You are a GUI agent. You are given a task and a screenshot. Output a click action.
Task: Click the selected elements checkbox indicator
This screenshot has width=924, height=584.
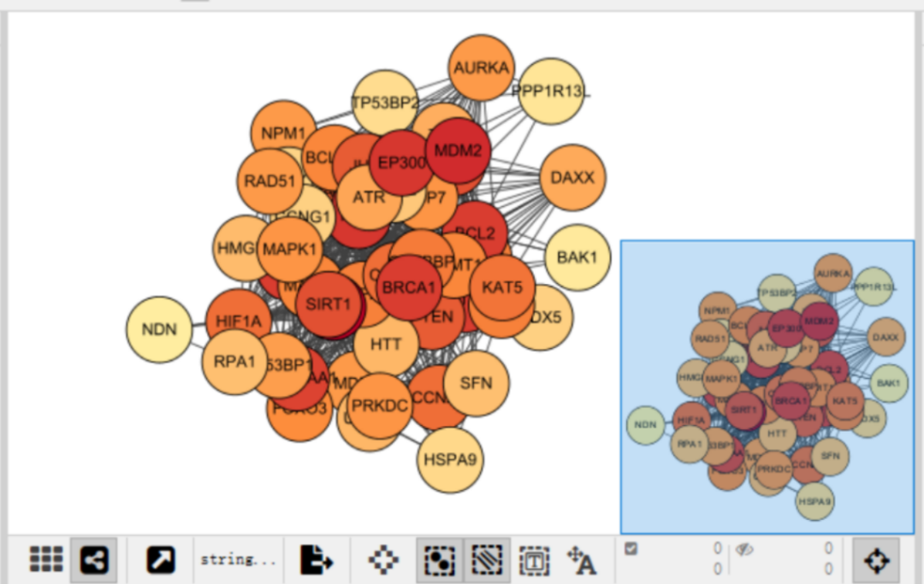coord(631,549)
